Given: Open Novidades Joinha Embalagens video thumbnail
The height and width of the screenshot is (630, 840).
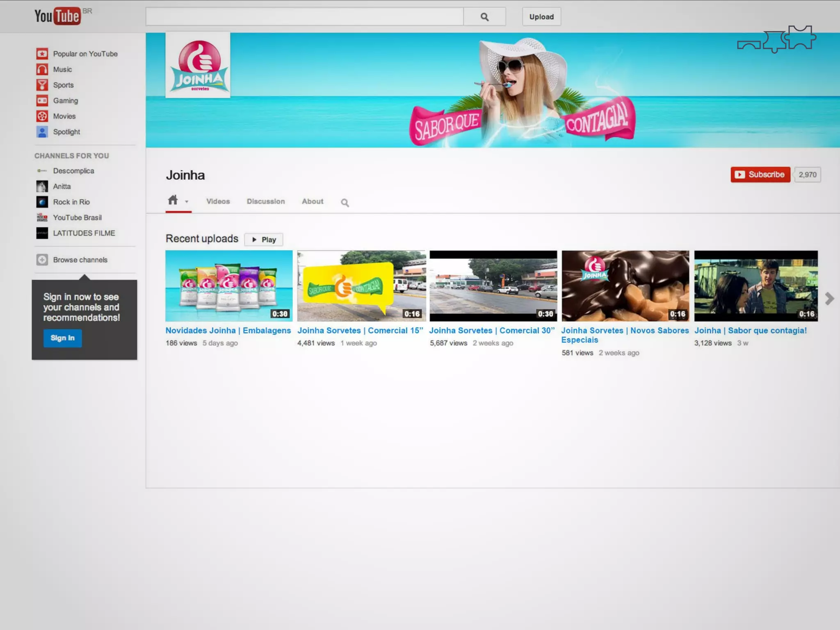Looking at the screenshot, I should click(229, 286).
